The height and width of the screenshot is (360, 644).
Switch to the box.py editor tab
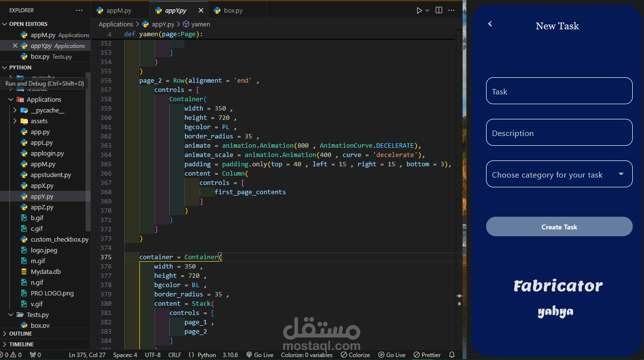233,10
